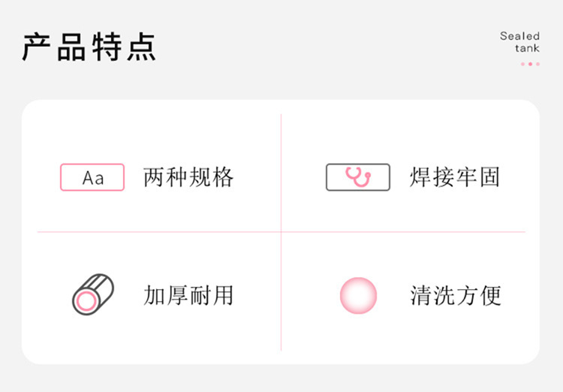
Task: Click the middle pink dot below tank
Action: point(530,64)
